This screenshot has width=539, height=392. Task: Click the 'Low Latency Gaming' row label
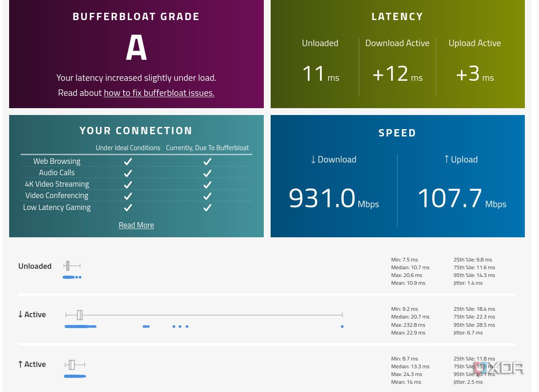point(57,207)
